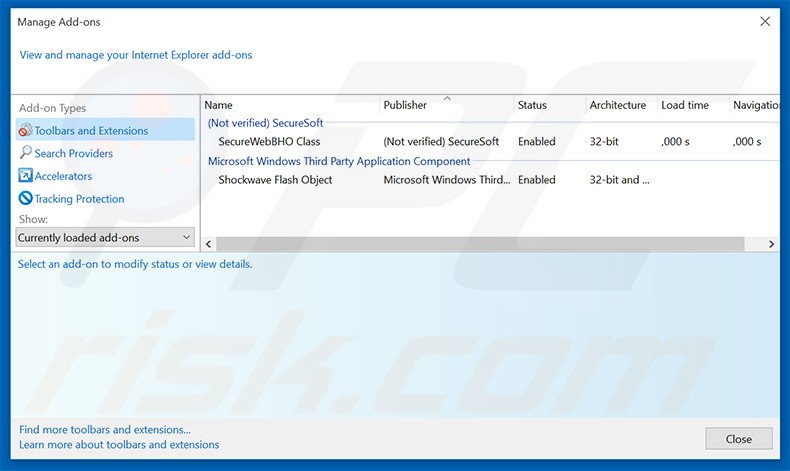Click the Load time column header

pyautogui.click(x=684, y=105)
